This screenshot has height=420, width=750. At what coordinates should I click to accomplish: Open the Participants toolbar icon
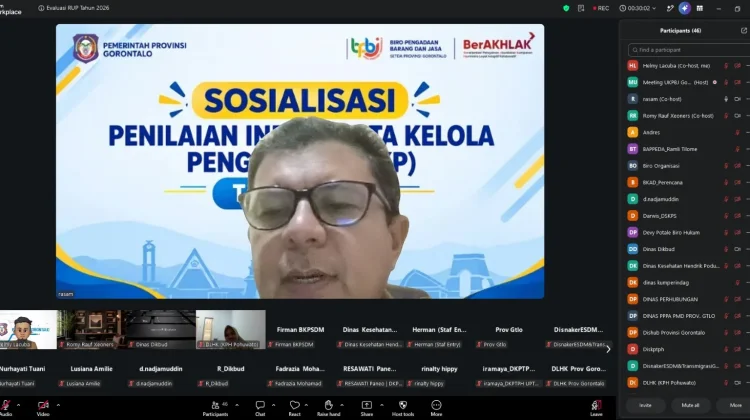click(x=216, y=405)
